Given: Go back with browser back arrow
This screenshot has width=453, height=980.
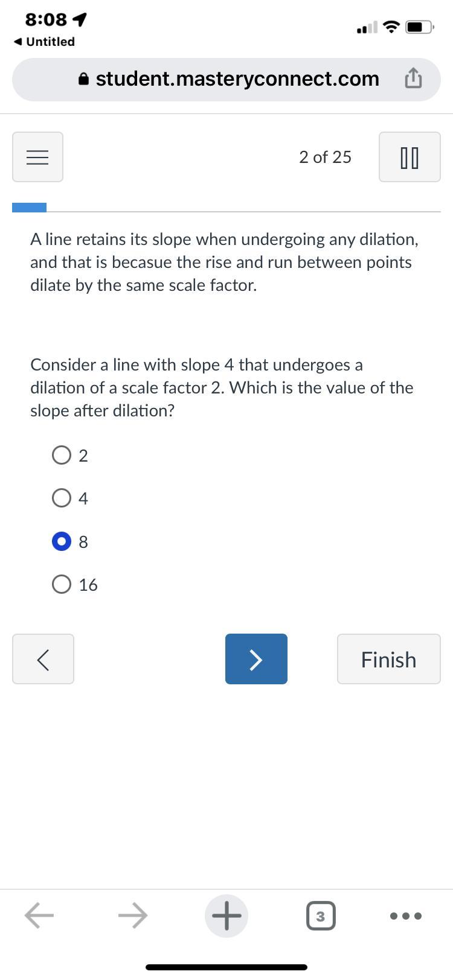Looking at the screenshot, I should click(x=39, y=915).
